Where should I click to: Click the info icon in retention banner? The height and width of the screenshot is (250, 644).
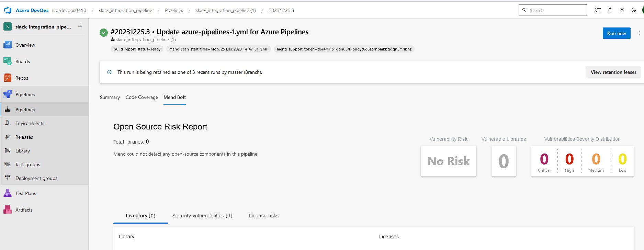pyautogui.click(x=109, y=72)
